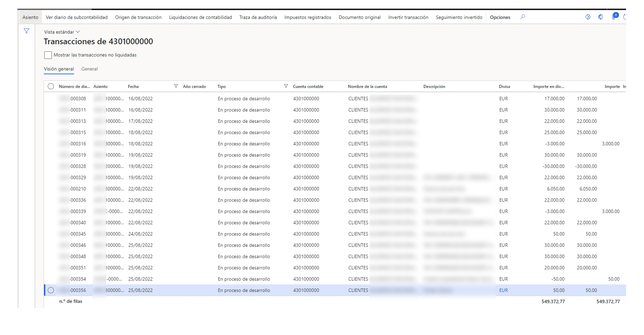Screen dimensions: 644x335
Task: Select date 24/08/2022 in row 000345
Action: click(x=140, y=234)
